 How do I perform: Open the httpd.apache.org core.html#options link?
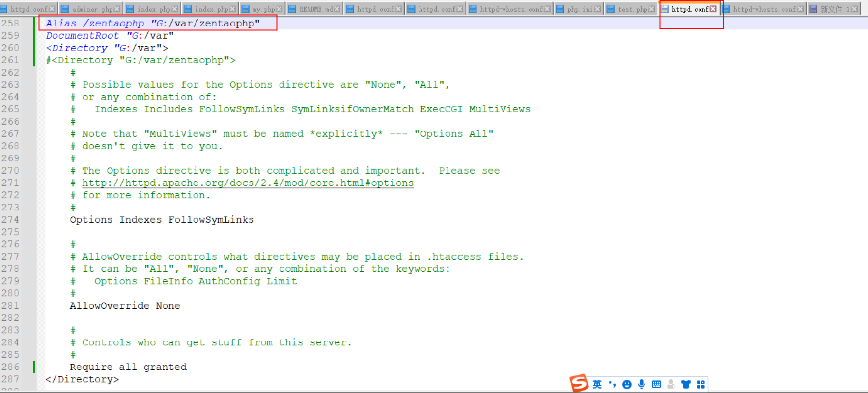[x=248, y=183]
